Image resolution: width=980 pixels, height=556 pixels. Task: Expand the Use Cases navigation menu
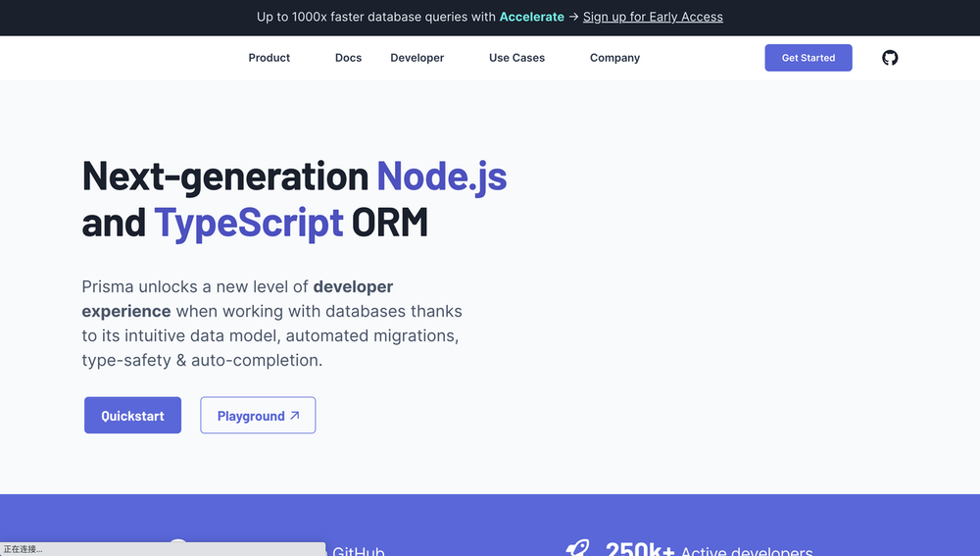tap(516, 58)
